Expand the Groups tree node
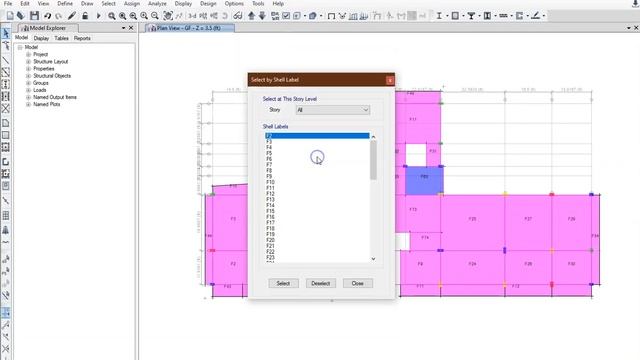The image size is (640, 360). [28, 83]
